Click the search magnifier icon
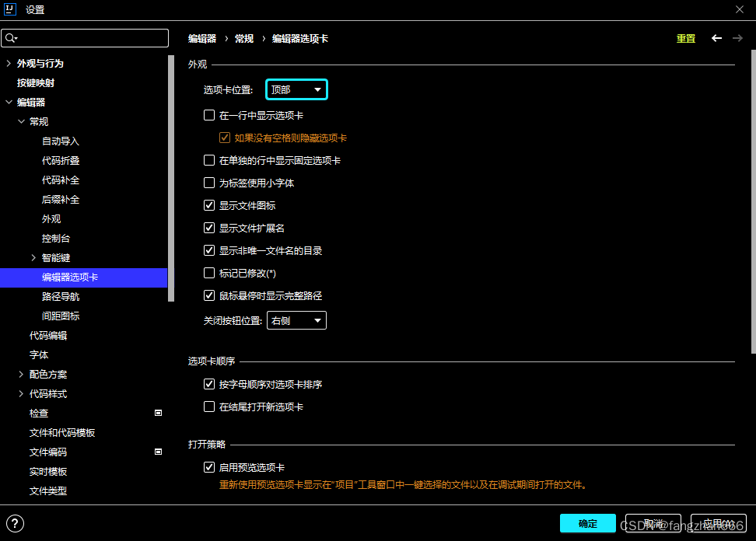 [x=11, y=38]
